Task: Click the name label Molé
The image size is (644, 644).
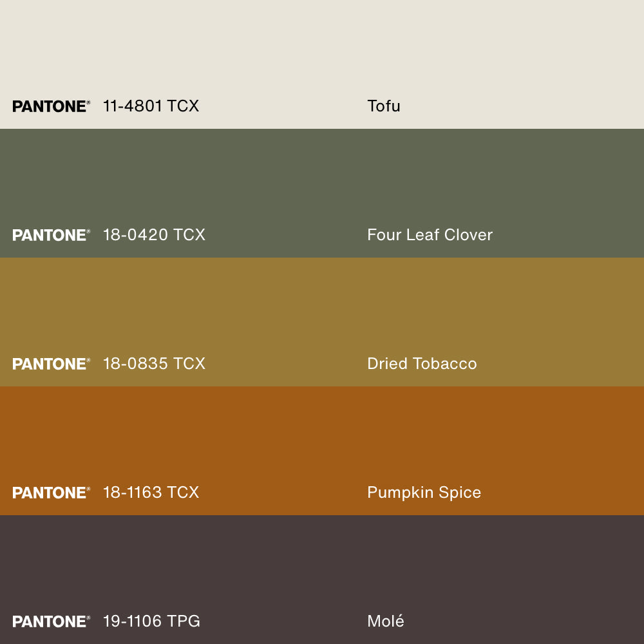Action: click(386, 621)
